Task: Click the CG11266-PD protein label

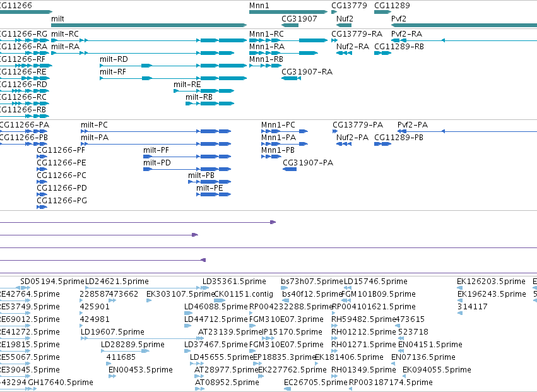Action: coord(62,188)
